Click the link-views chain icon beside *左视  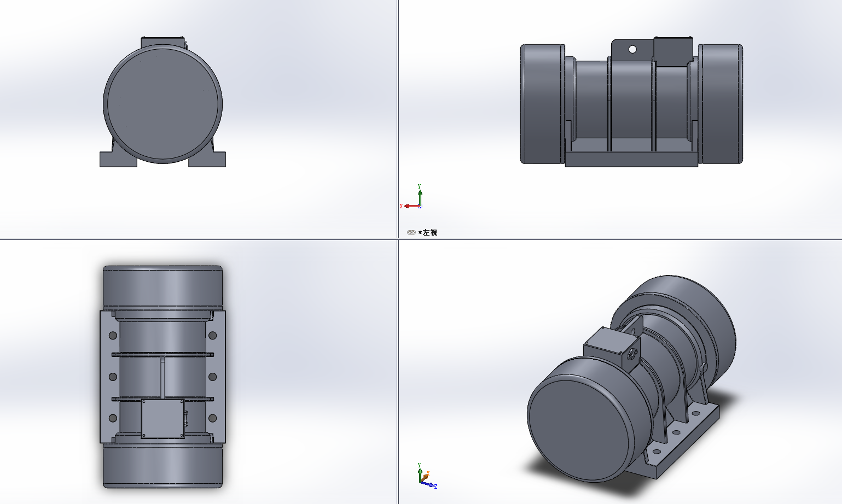[411, 232]
